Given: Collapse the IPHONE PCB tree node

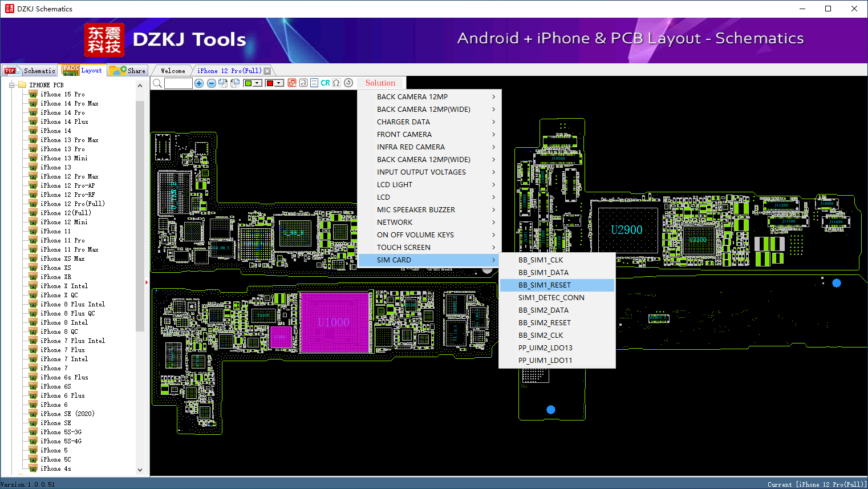Looking at the screenshot, I should tap(12, 85).
